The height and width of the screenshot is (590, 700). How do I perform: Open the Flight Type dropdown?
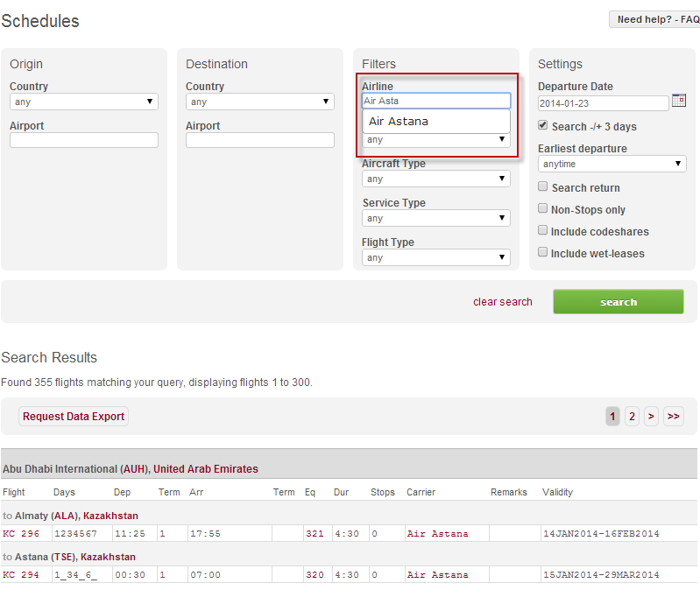[x=436, y=257]
